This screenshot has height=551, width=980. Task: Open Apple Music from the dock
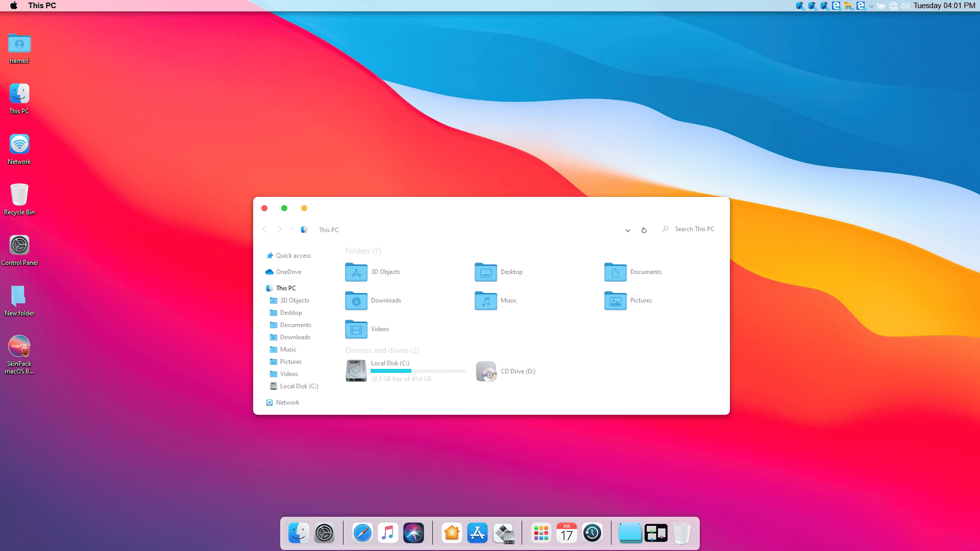click(x=388, y=533)
